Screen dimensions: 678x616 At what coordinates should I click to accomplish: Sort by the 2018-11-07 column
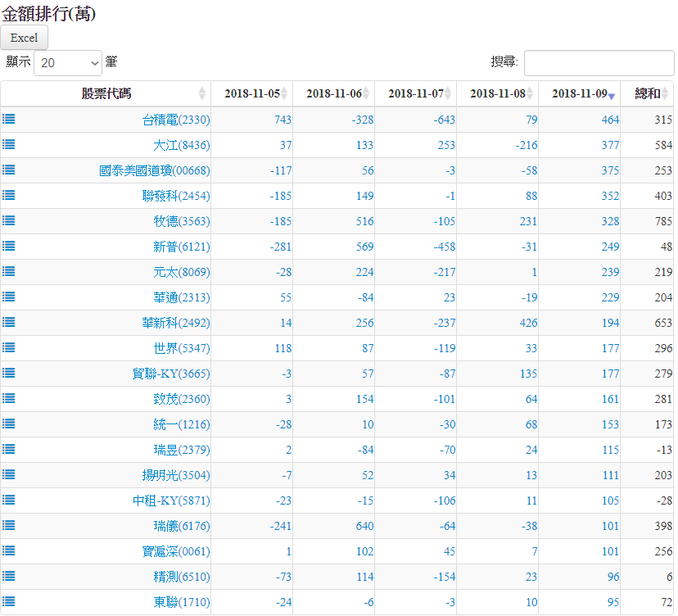click(x=415, y=93)
